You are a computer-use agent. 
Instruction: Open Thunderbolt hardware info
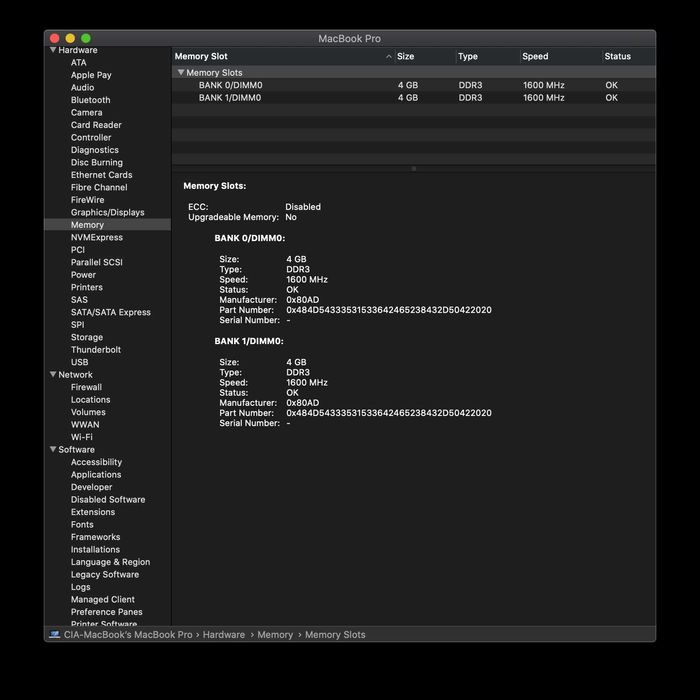pos(96,350)
